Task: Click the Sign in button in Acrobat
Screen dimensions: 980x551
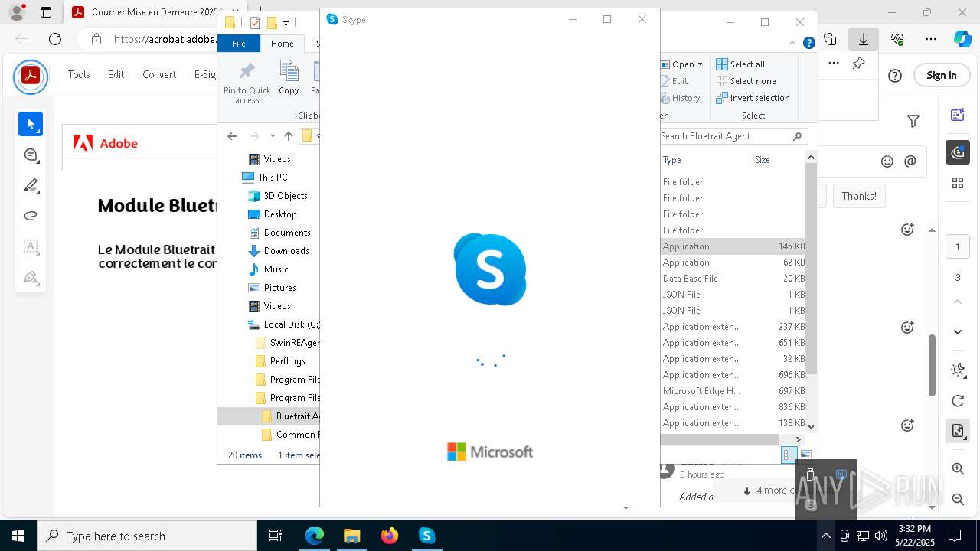Action: (x=941, y=75)
